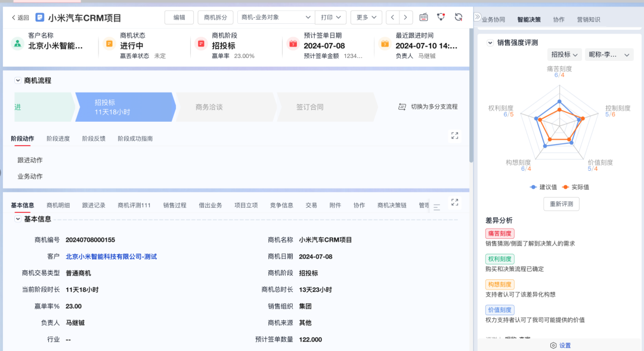Switch to the 营销知识 panel tab

click(589, 19)
